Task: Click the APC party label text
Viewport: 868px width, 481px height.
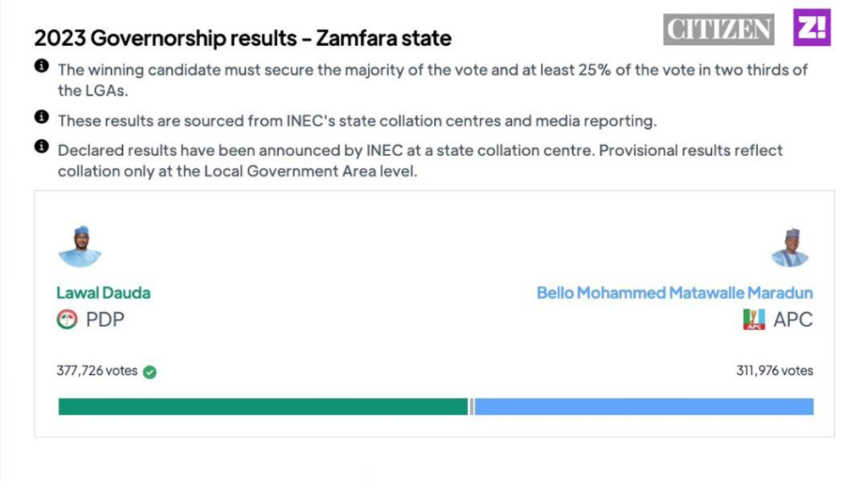Action: pos(793,320)
